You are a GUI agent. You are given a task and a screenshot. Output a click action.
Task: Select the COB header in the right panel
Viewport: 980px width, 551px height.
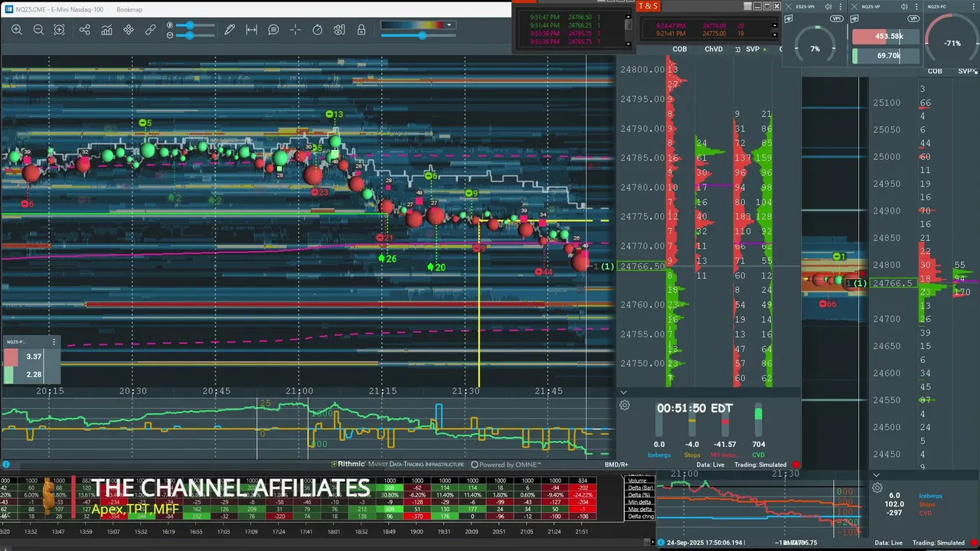coord(935,71)
